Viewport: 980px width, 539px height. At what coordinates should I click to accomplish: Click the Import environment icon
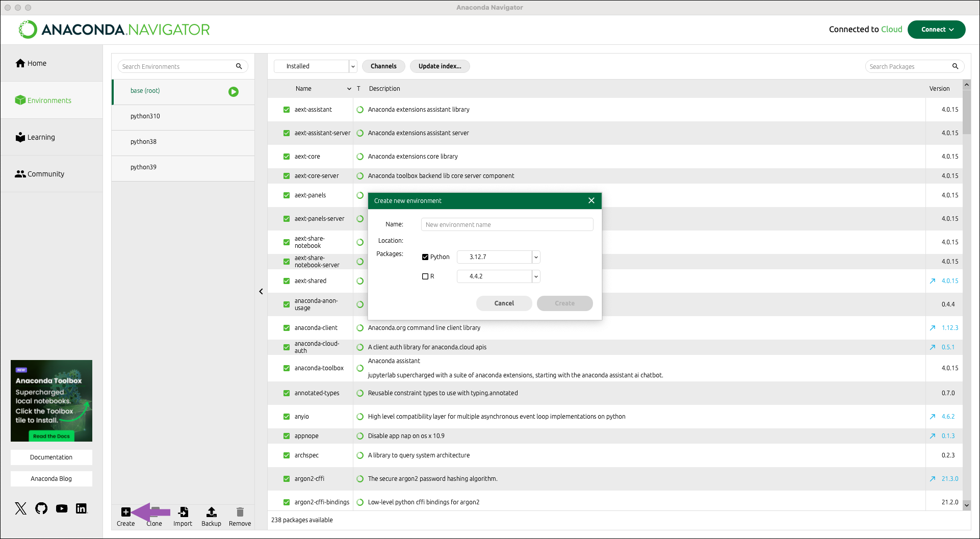coord(183,512)
